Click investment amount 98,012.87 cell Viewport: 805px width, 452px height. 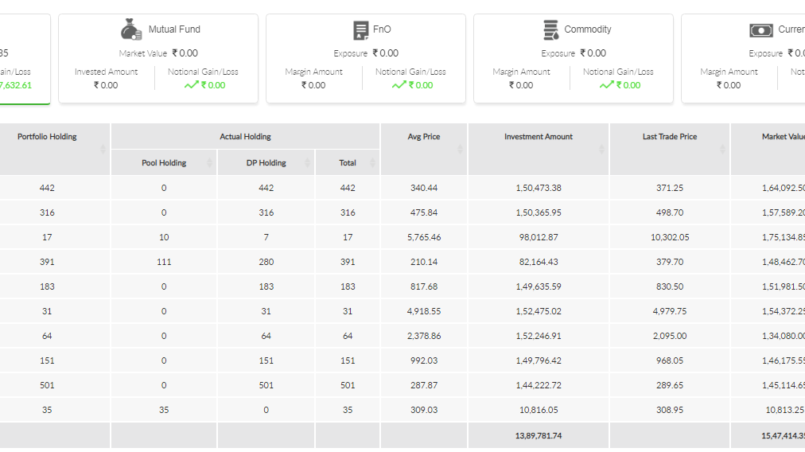click(539, 237)
